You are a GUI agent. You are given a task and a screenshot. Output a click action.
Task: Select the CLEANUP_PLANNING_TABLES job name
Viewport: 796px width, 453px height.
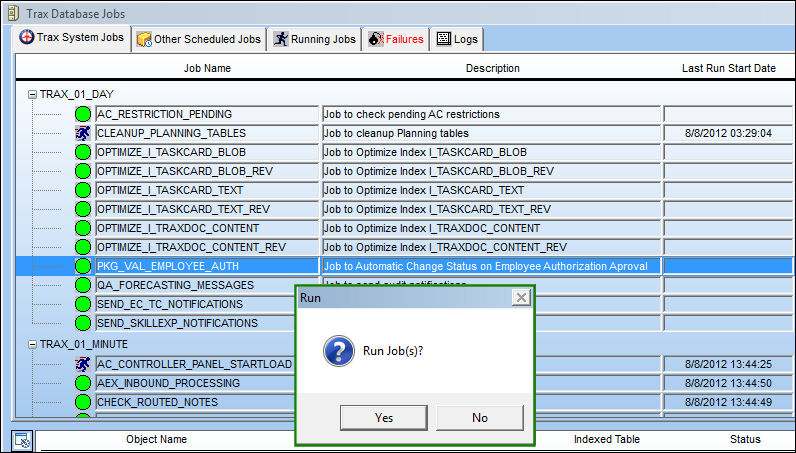tap(207, 133)
